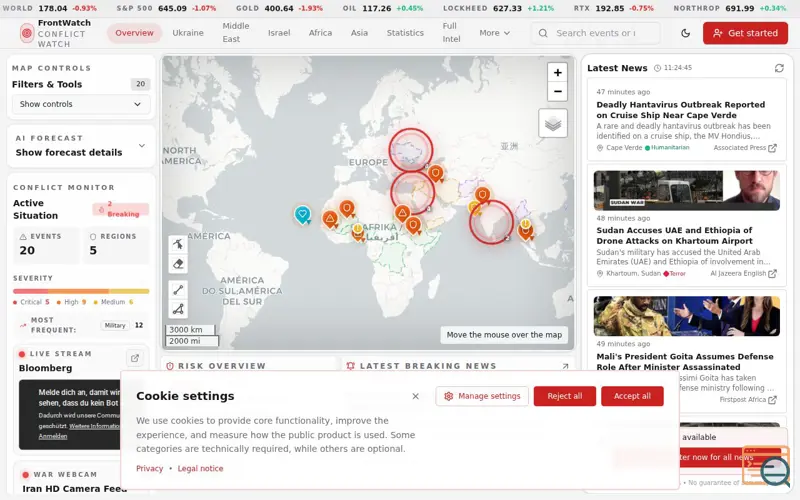The width and height of the screenshot is (800, 500).
Task: Select the red cluster circle over Ukraine
Action: (x=411, y=150)
